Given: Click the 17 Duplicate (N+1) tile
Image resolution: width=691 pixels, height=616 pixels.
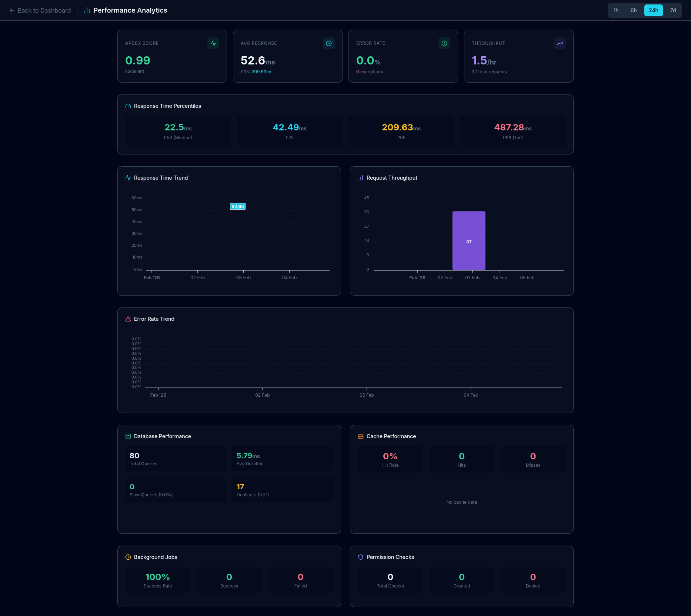Looking at the screenshot, I should click(283, 490).
